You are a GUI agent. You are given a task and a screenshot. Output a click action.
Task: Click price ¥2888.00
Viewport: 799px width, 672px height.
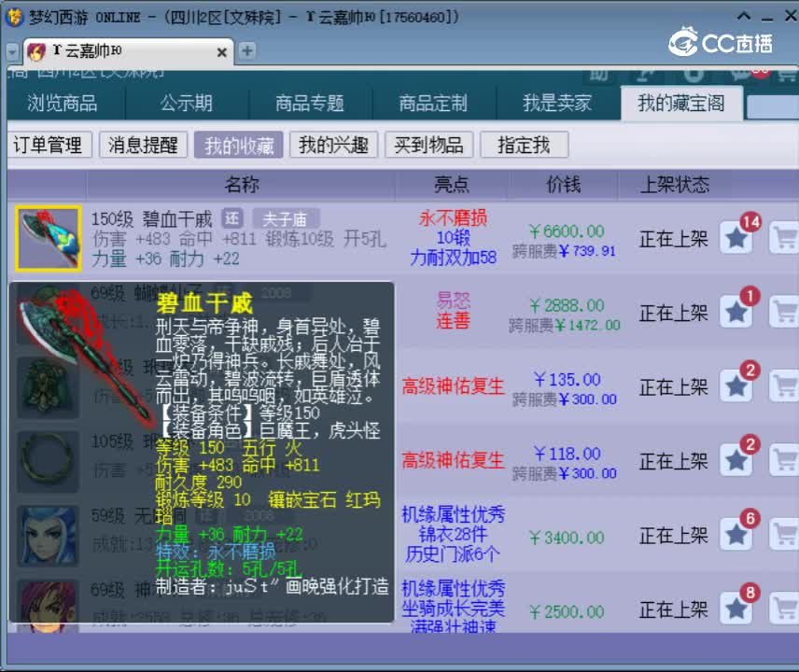pyautogui.click(x=567, y=306)
